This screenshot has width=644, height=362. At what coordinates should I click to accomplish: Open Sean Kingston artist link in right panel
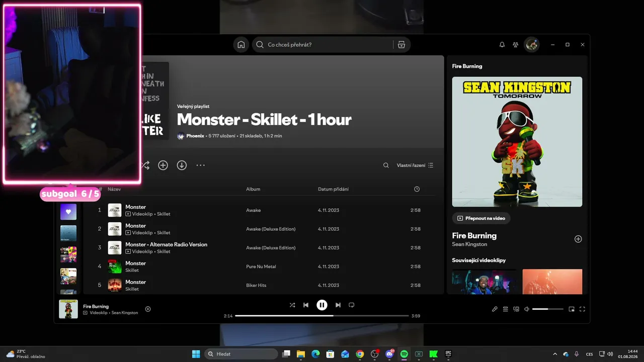click(x=469, y=244)
